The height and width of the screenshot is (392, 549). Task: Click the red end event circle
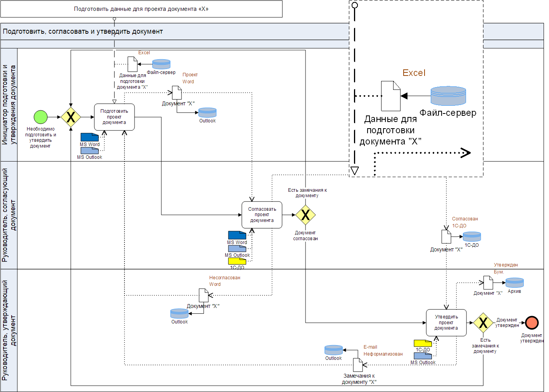[x=532, y=323]
